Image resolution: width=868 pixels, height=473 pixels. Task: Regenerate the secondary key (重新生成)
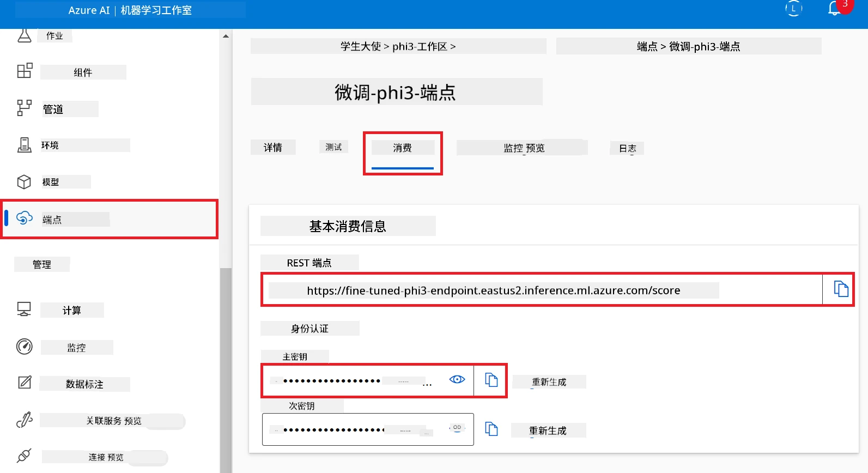click(x=548, y=430)
